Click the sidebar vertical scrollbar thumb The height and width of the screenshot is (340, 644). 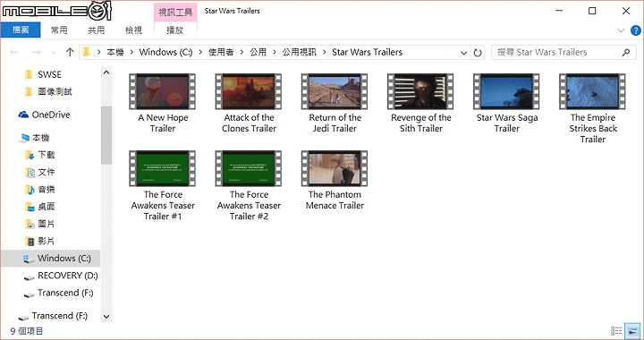pyautogui.click(x=106, y=135)
